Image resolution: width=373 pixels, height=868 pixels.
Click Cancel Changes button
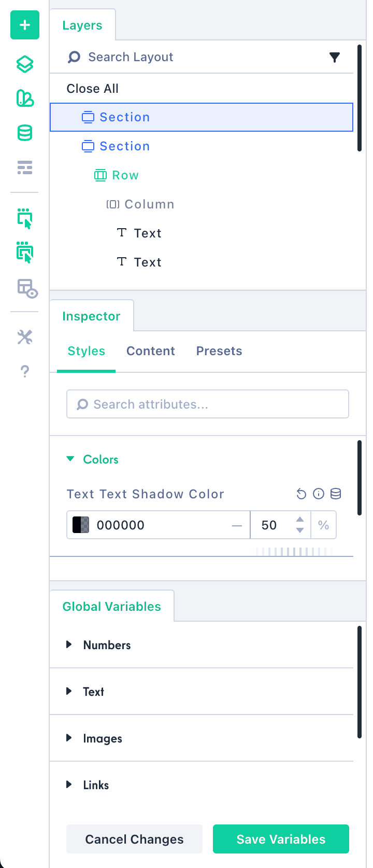[134, 839]
